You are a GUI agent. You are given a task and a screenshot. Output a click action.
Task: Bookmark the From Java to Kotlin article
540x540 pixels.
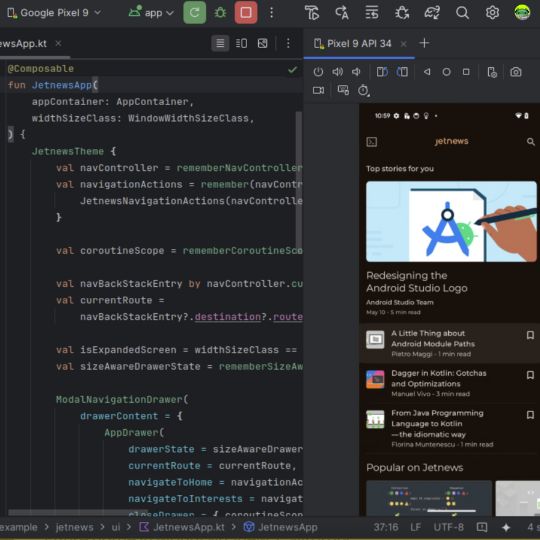(x=530, y=415)
